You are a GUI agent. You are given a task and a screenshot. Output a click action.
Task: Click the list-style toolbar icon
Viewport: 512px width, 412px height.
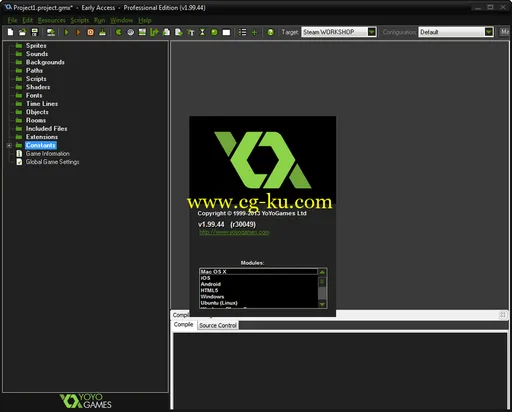pos(242,32)
